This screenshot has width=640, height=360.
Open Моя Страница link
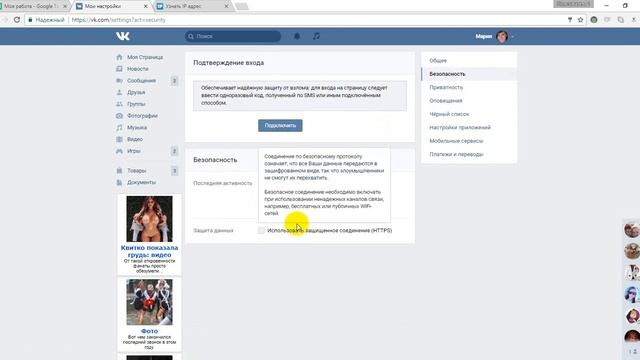pos(145,57)
